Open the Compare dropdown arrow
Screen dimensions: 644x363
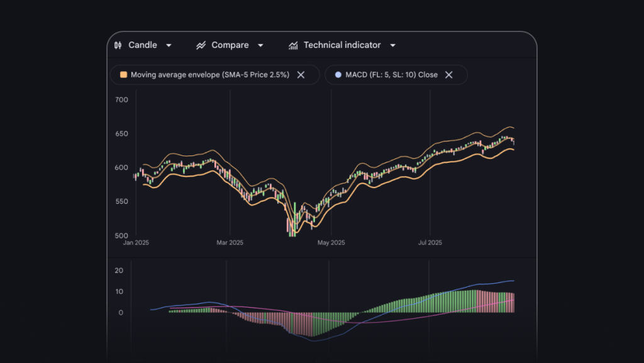260,45
